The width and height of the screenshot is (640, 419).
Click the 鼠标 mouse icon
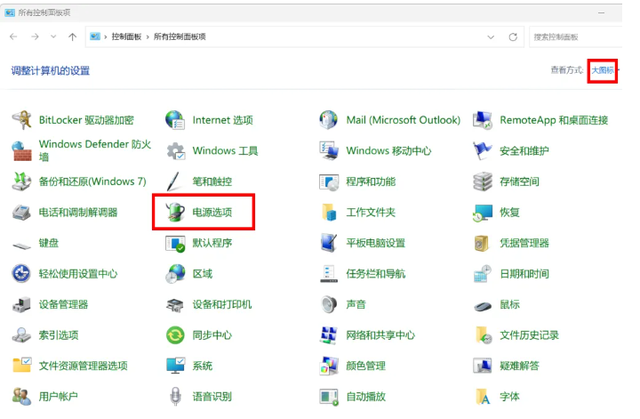point(482,306)
